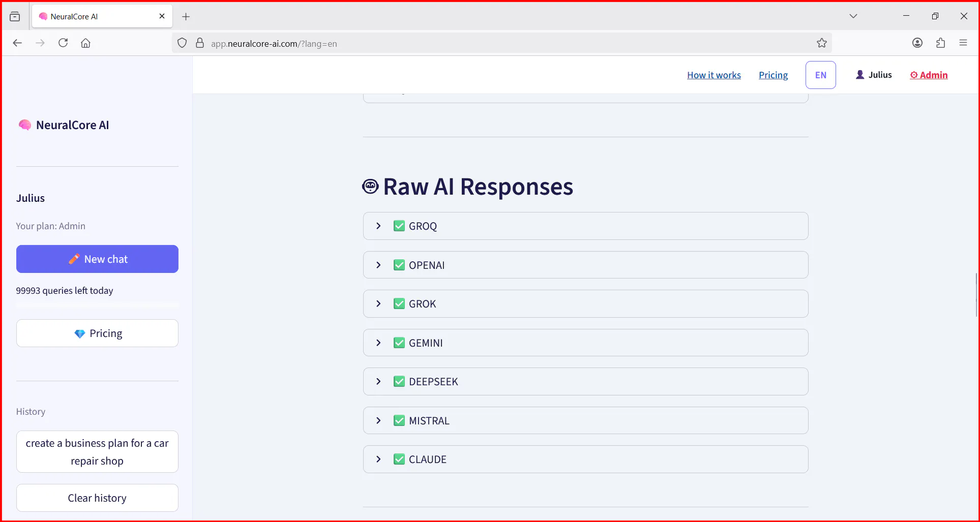The image size is (980, 522).
Task: Open the Admin panel link
Action: [x=929, y=75]
